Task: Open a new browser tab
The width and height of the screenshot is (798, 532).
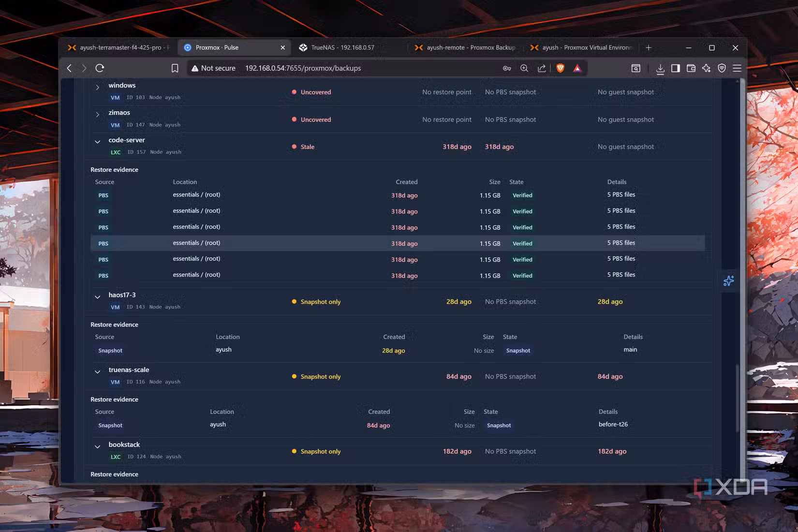Action: point(649,47)
